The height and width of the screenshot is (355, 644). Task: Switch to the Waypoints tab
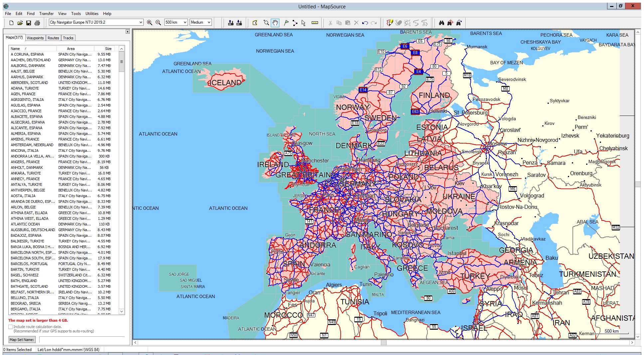click(x=35, y=38)
